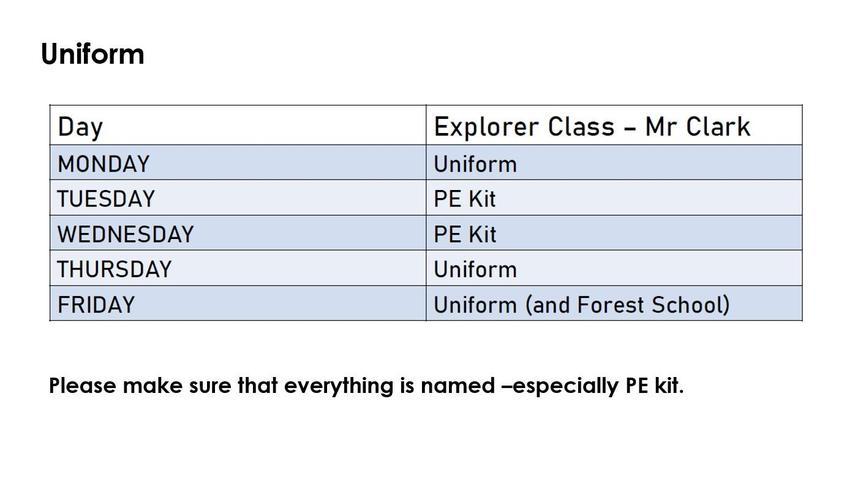This screenshot has width=855, height=480.
Task: Click the words Mr Clark
Action: point(698,127)
